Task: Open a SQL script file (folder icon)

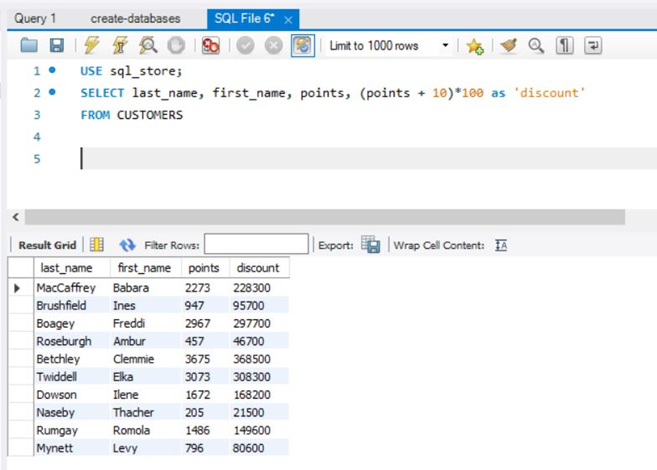Action: point(29,45)
